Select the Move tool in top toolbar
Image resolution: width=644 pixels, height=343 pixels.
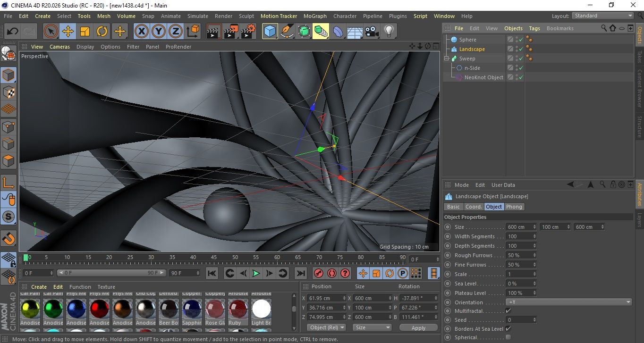(x=68, y=32)
